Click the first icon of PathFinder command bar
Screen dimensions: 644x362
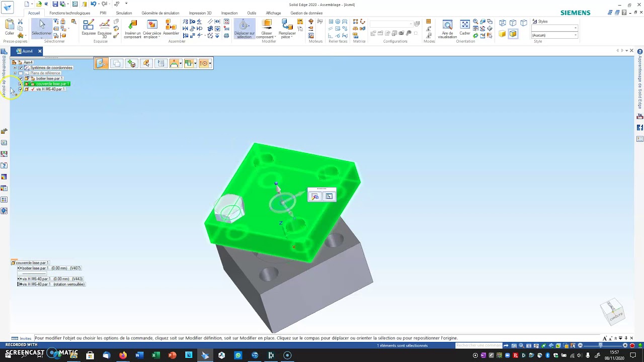101,63
